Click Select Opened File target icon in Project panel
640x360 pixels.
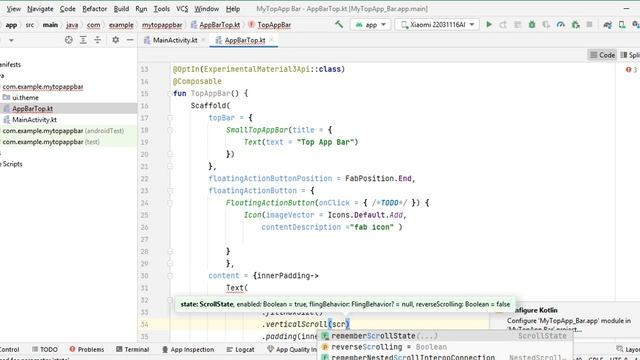coord(69,40)
